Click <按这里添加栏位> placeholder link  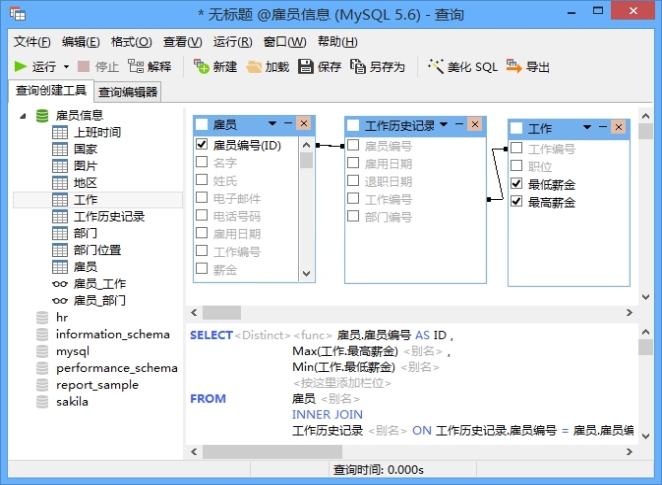click(x=342, y=383)
